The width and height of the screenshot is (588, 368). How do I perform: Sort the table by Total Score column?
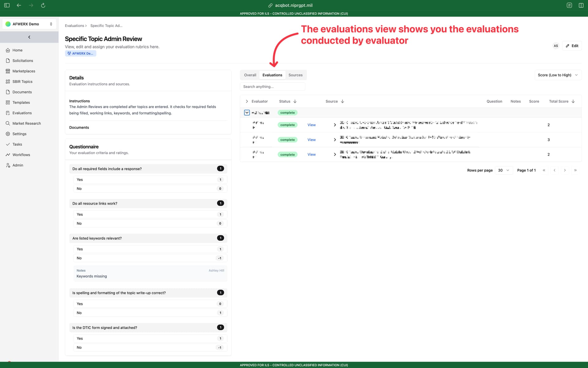[x=562, y=101]
